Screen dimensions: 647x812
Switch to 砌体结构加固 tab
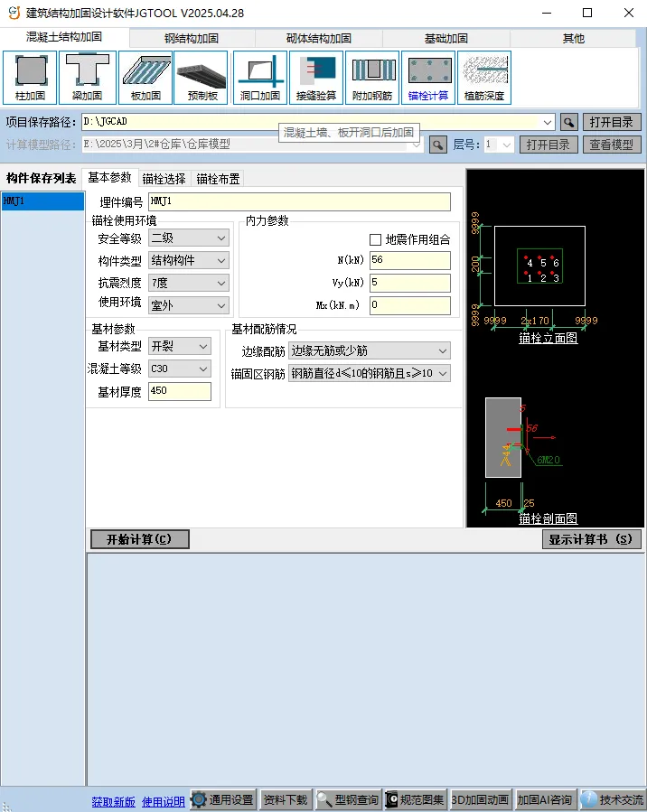[x=319, y=38]
